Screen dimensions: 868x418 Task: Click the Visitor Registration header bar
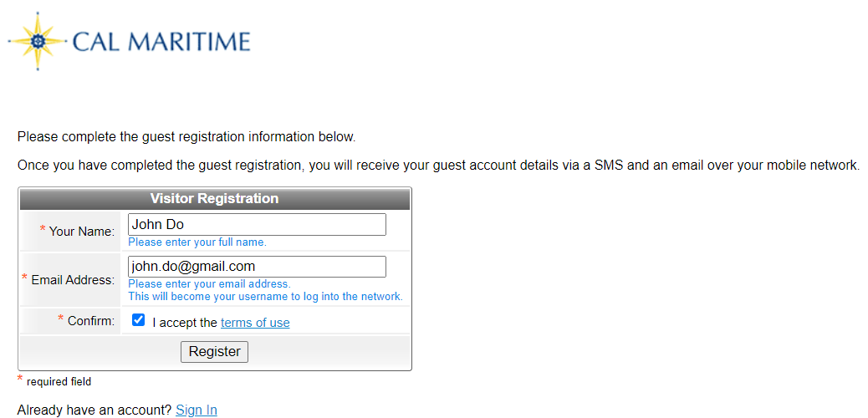215,198
